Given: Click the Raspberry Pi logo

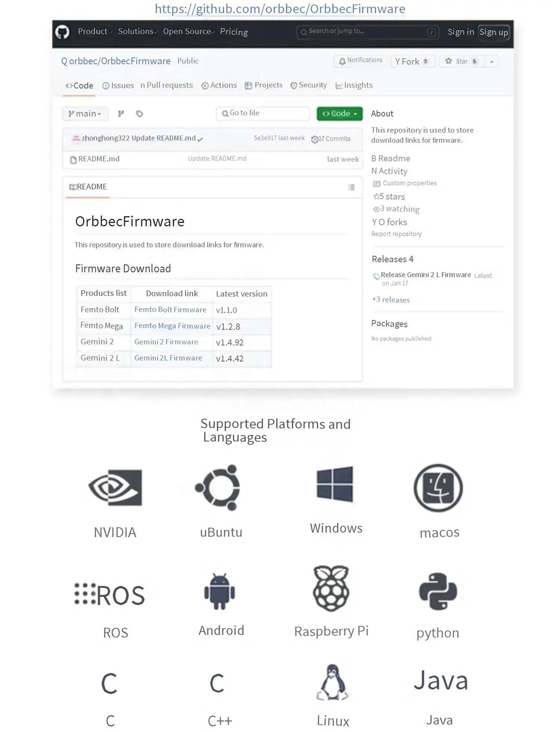Looking at the screenshot, I should click(331, 588).
